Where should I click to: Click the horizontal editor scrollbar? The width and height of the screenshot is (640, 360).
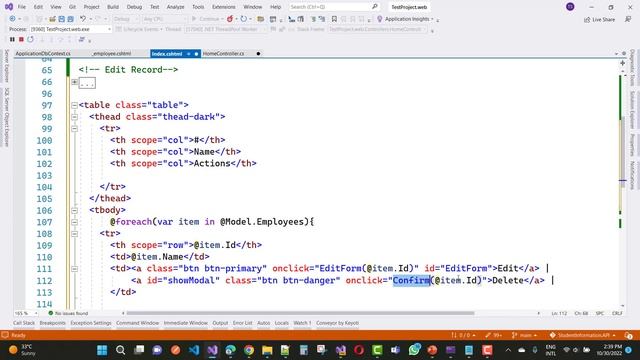pos(300,313)
